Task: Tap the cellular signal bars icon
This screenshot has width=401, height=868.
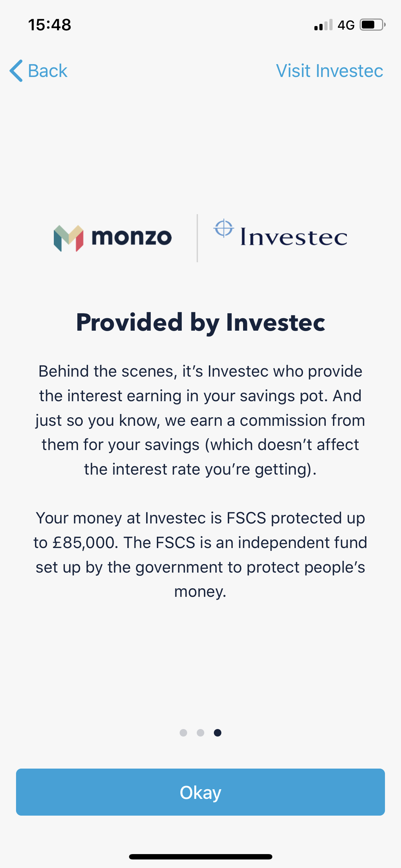Action: point(323,25)
